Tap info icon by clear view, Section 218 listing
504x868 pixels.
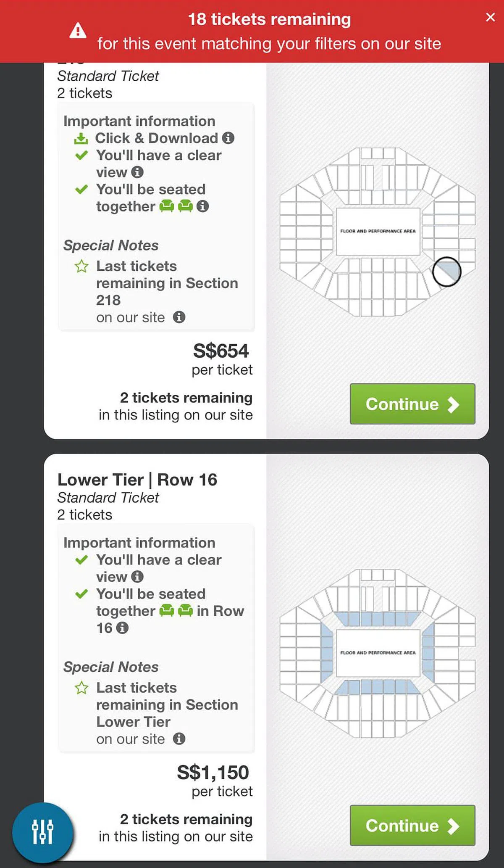(137, 172)
